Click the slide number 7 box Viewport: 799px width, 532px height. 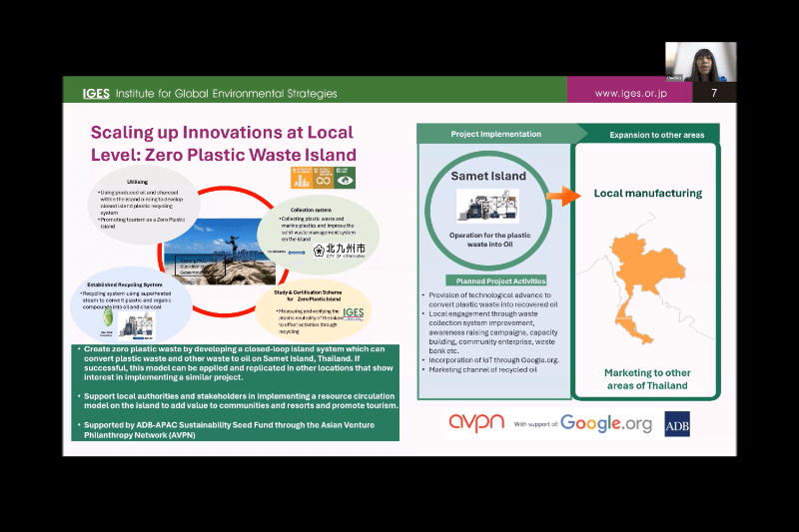pos(713,94)
